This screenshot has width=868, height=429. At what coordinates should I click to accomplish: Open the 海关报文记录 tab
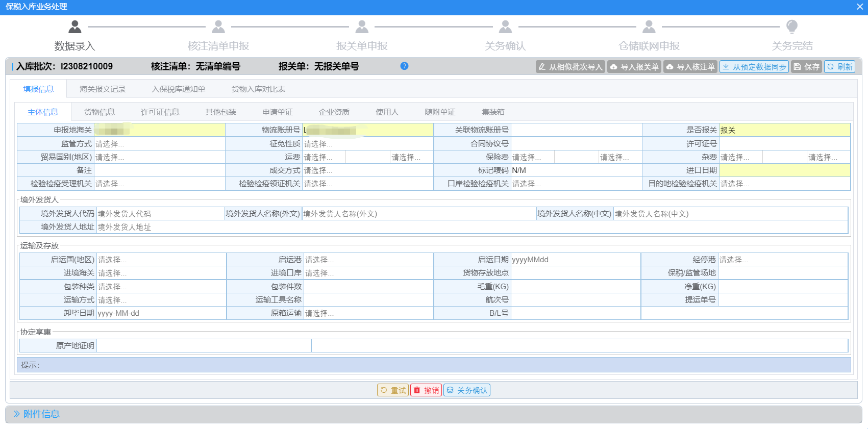pos(103,89)
